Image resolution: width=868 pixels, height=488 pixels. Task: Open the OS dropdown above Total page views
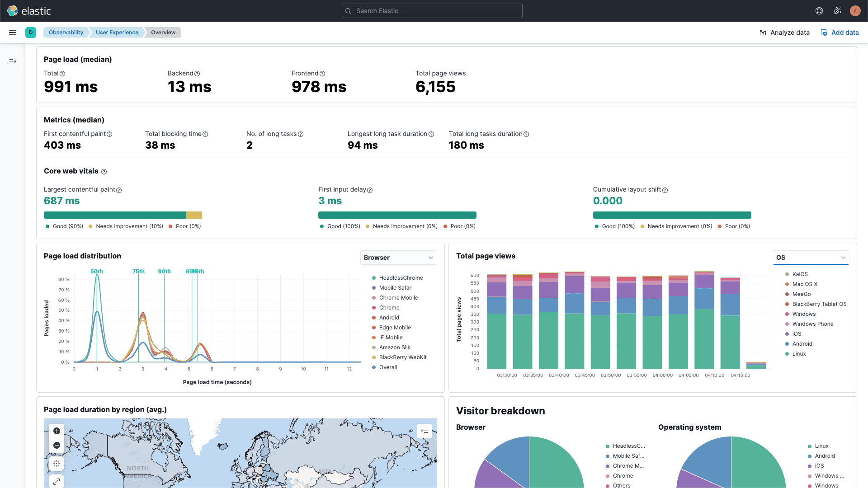811,258
